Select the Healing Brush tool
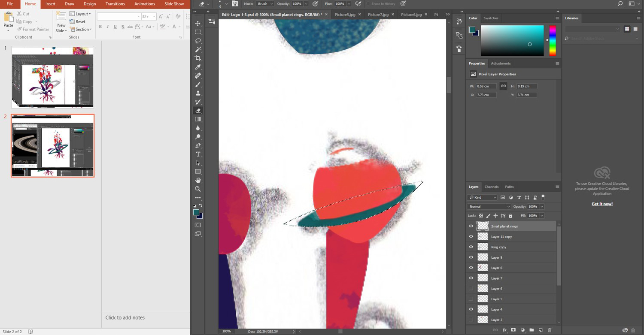644x335 pixels. pos(198,75)
